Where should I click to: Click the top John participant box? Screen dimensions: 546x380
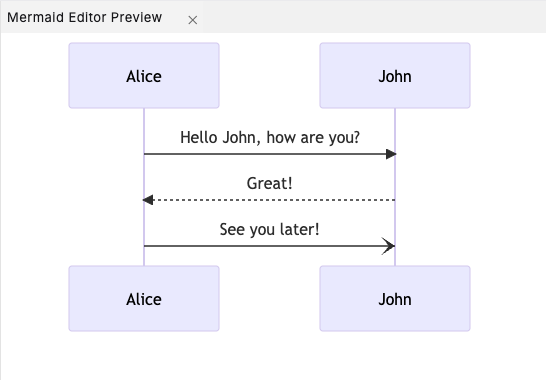(x=395, y=76)
